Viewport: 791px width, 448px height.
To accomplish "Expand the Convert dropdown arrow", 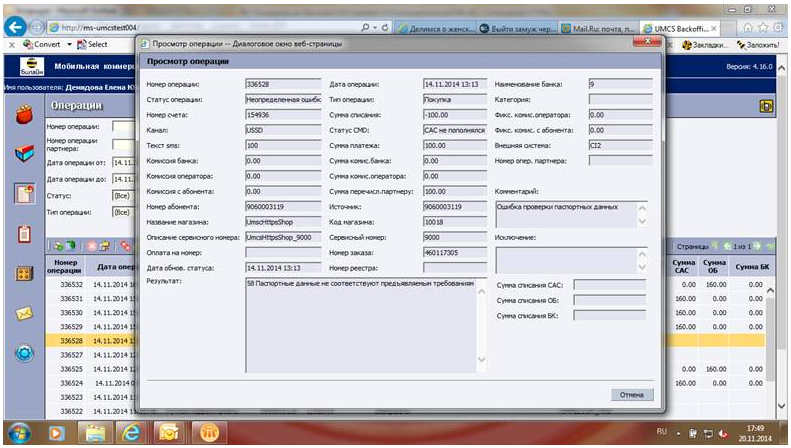I will tap(69, 44).
